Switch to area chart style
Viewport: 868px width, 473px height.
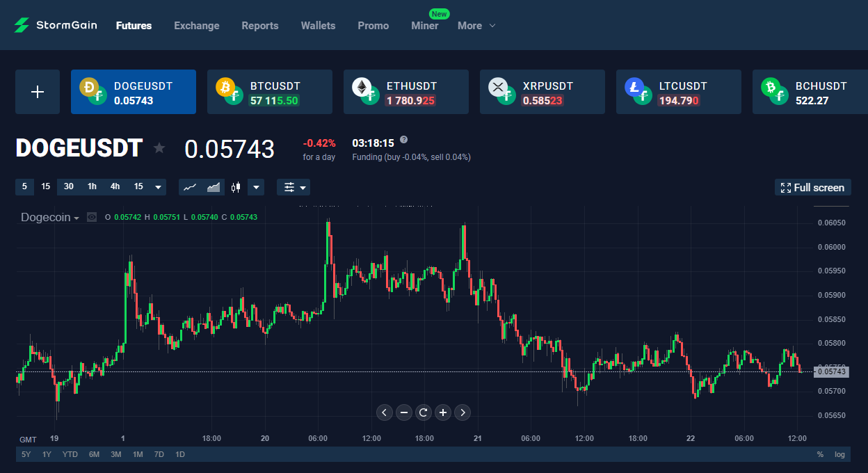click(214, 187)
